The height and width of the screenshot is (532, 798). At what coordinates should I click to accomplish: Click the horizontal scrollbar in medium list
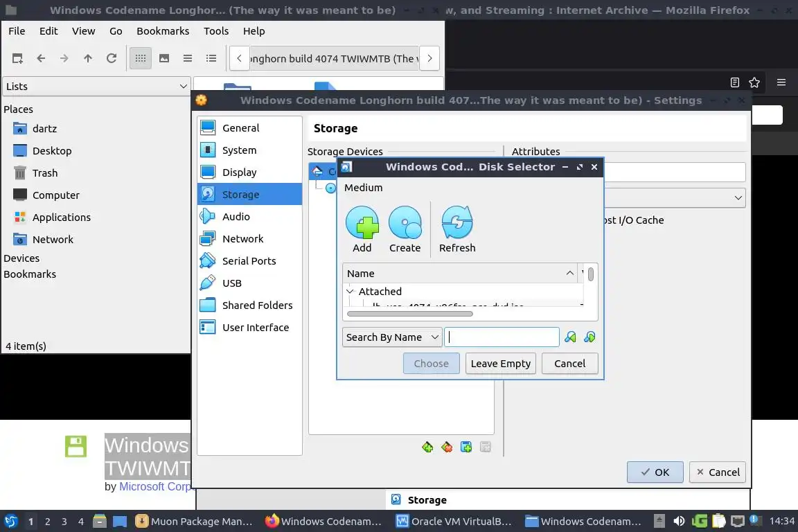409,314
